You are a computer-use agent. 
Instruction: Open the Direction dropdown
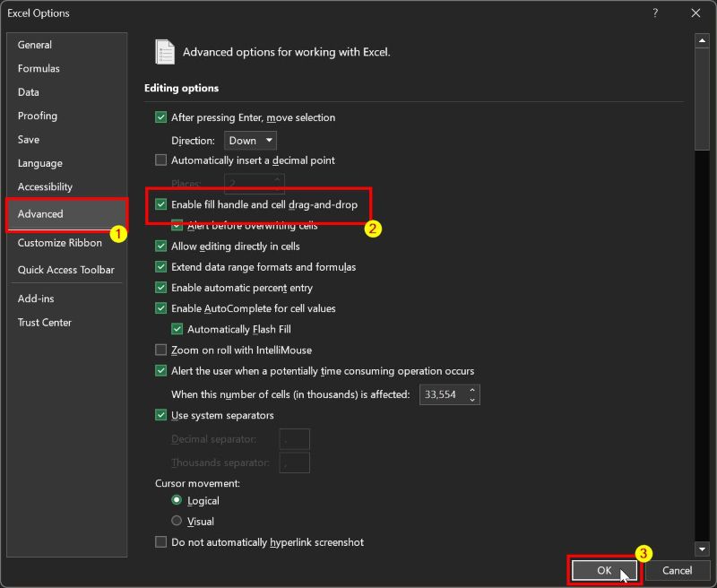point(250,141)
